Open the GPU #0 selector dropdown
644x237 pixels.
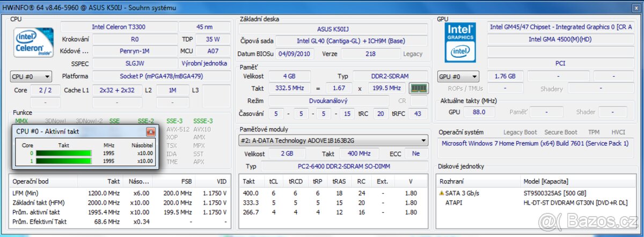459,77
